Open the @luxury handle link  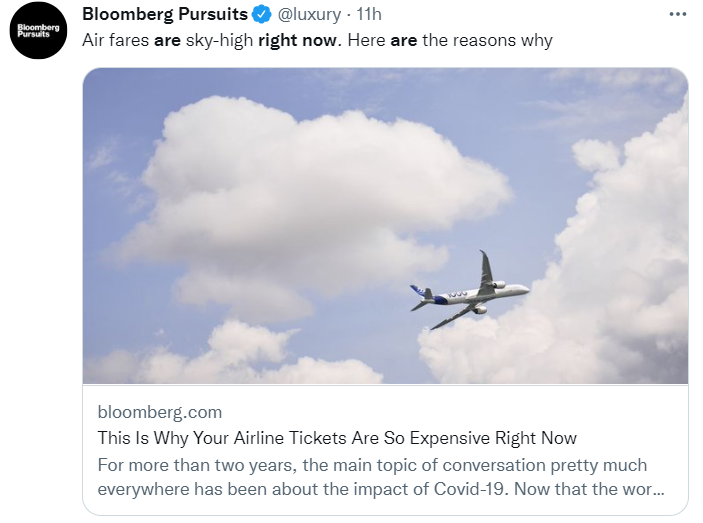pos(309,14)
